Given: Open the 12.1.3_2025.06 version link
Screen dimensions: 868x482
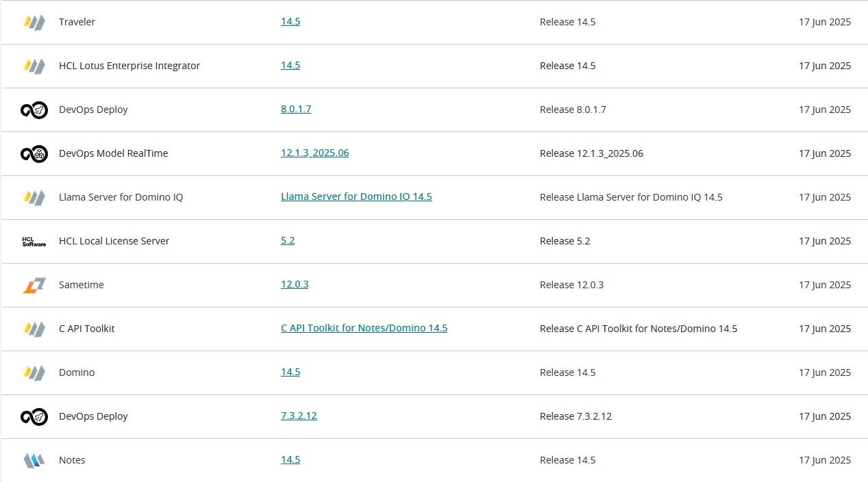Looking at the screenshot, I should click(314, 153).
